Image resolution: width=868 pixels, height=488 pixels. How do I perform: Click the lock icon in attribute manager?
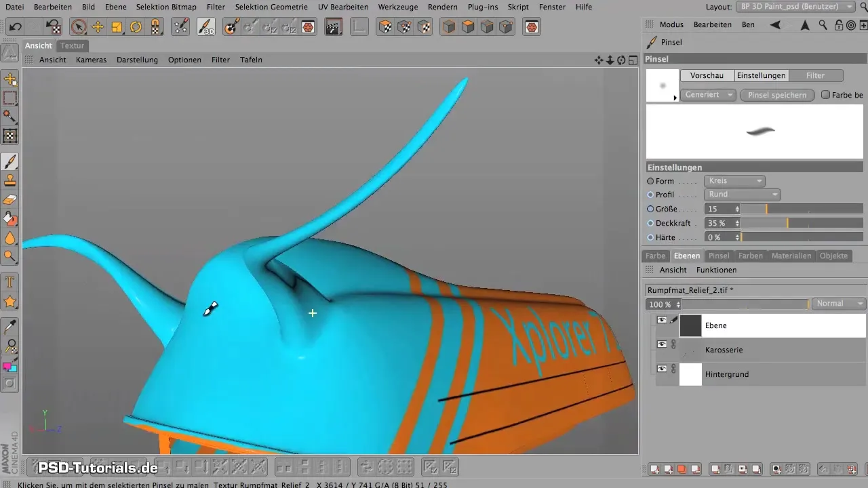click(839, 25)
